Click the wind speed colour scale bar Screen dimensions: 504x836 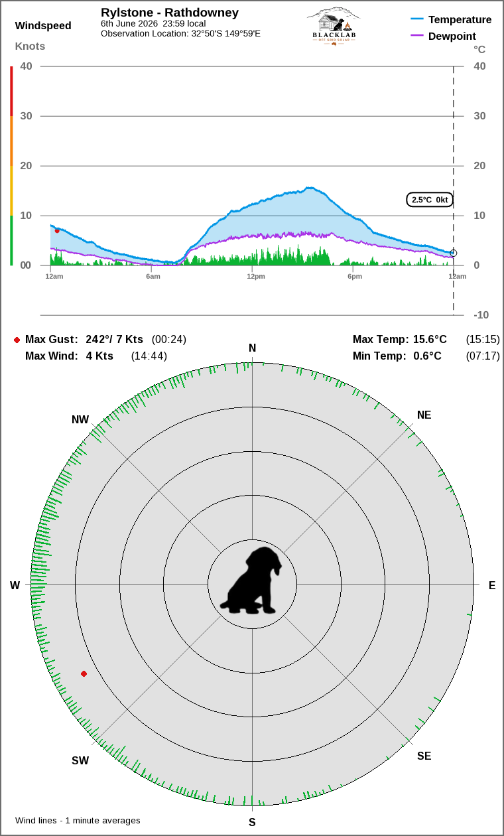click(x=11, y=166)
